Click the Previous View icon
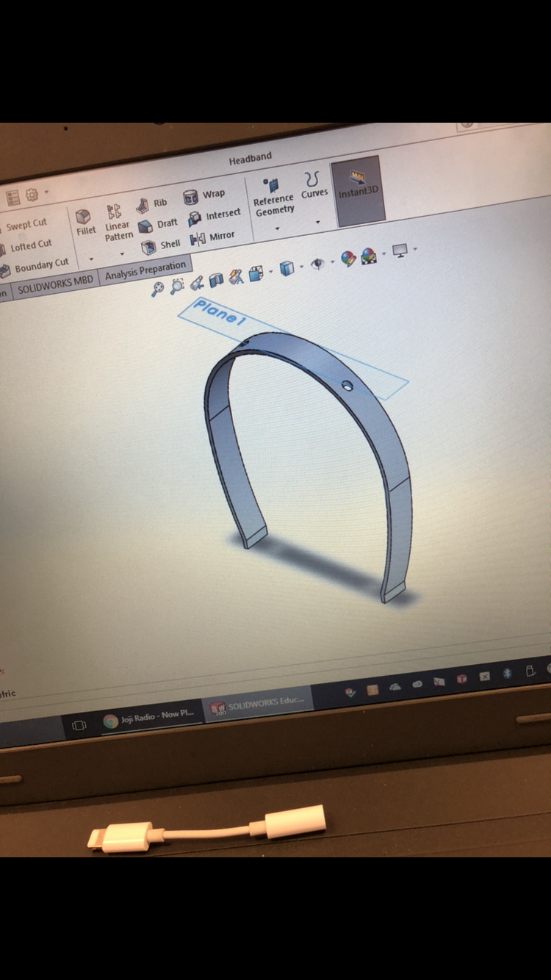The width and height of the screenshot is (551, 980). tap(196, 283)
